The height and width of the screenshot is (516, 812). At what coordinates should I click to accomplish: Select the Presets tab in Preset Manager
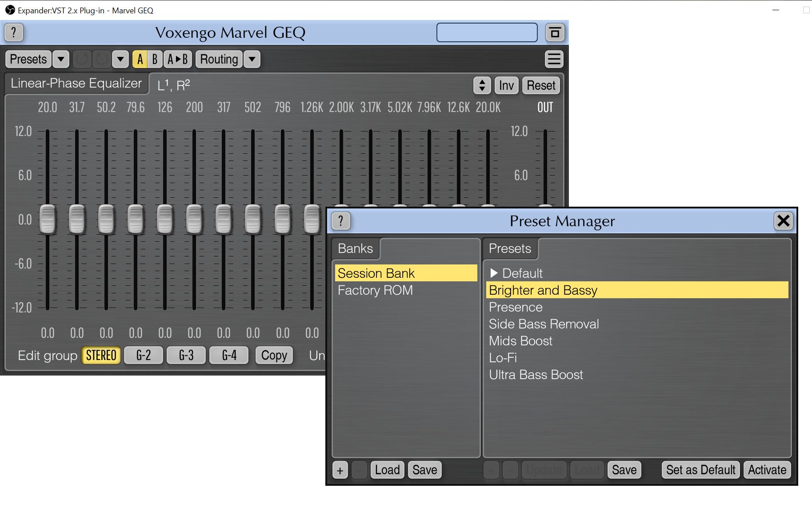(510, 248)
